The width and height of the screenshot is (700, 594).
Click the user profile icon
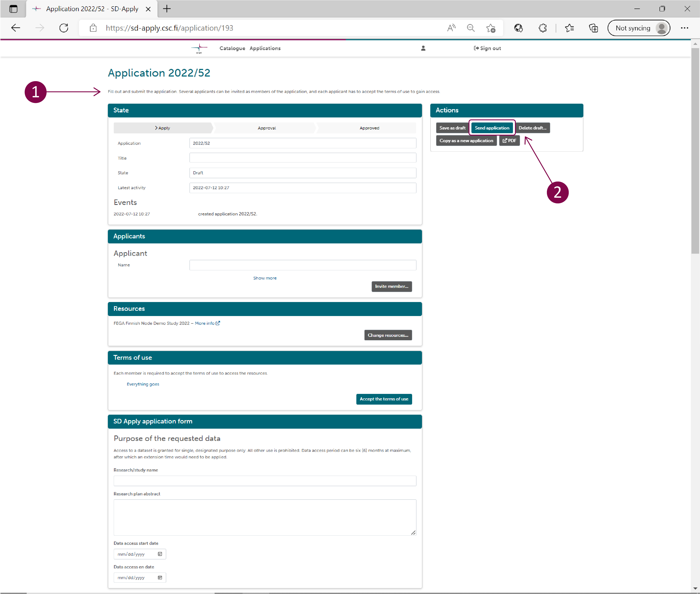(423, 48)
